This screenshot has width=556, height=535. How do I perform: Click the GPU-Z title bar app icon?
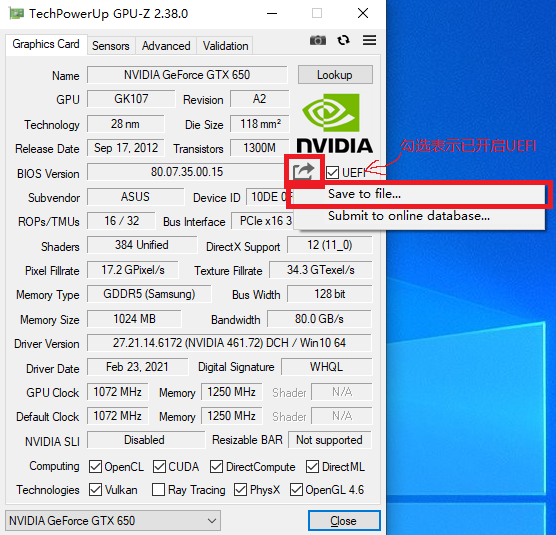point(16,13)
